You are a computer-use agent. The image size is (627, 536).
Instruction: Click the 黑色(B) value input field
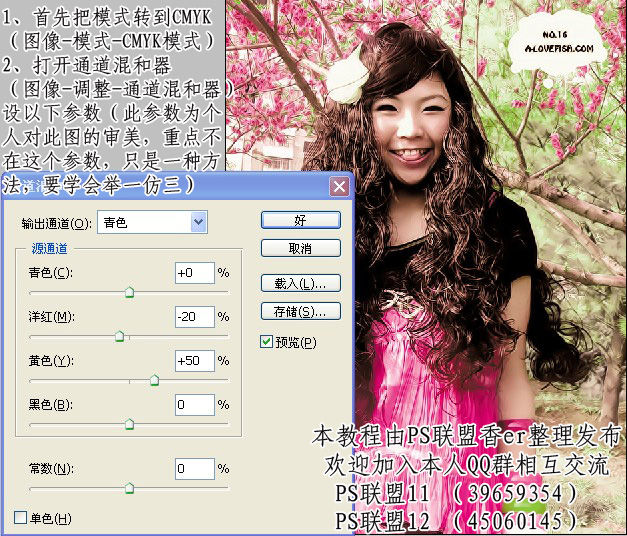(194, 404)
